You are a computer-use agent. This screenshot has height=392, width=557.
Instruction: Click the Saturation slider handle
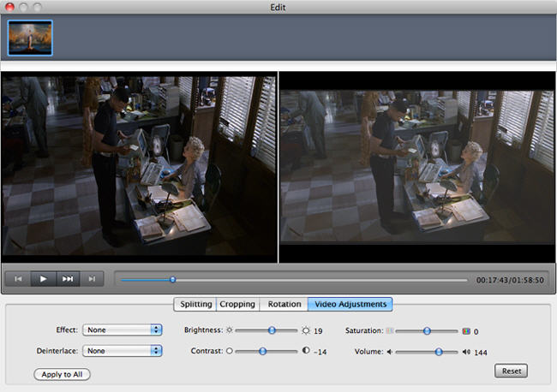pyautogui.click(x=427, y=331)
